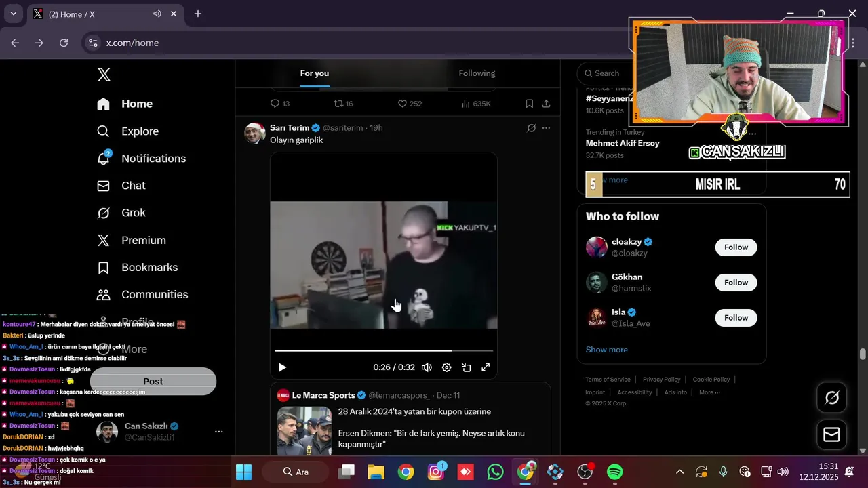
Task: Click the video progress bar
Action: [x=384, y=350]
